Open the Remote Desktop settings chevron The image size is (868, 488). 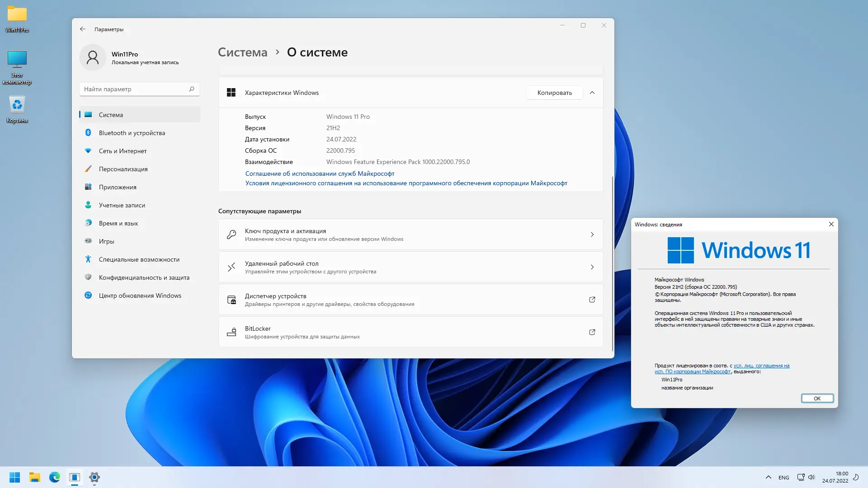point(592,267)
